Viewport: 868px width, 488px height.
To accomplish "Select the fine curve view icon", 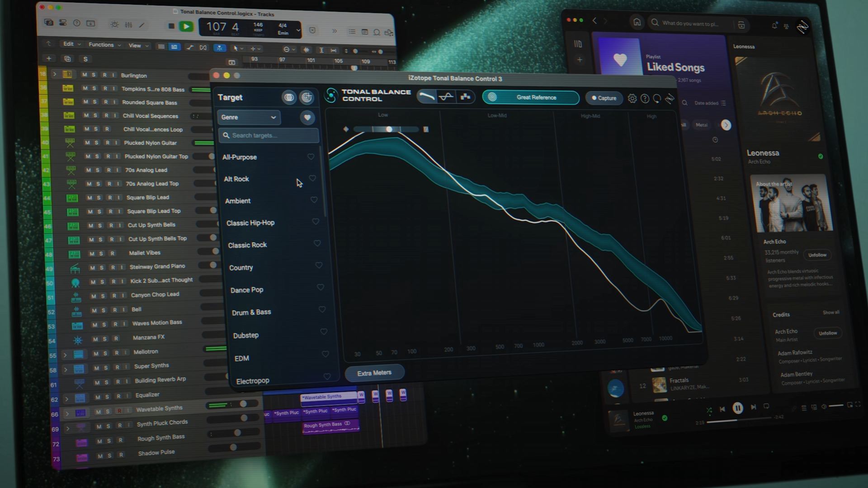I will [x=446, y=97].
